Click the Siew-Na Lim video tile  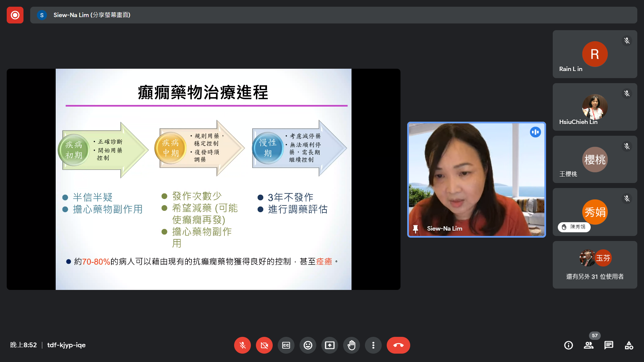[x=477, y=180]
